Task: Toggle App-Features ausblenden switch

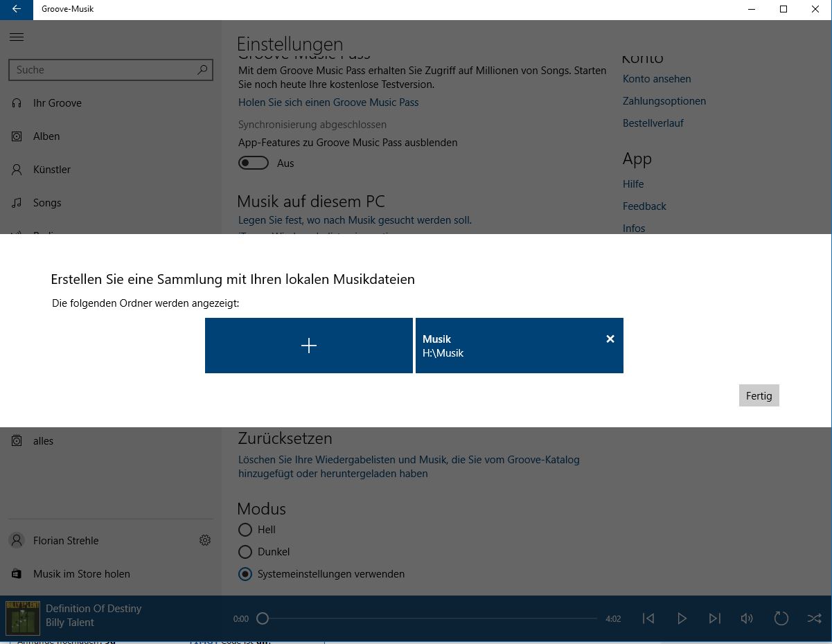Action: [x=254, y=163]
